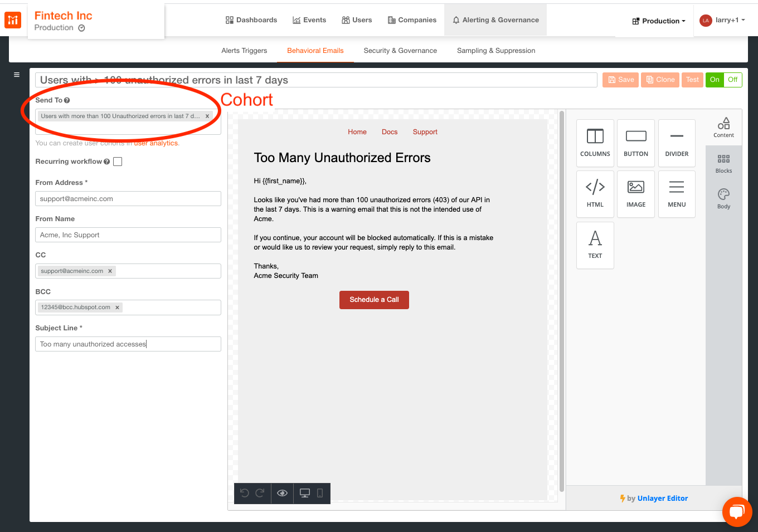Viewport: 758px width, 532px height.
Task: Clone this email workflow
Action: [660, 80]
